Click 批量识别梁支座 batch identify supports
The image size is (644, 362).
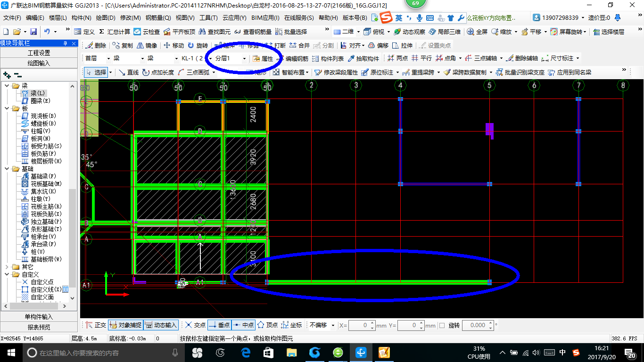(x=520, y=73)
